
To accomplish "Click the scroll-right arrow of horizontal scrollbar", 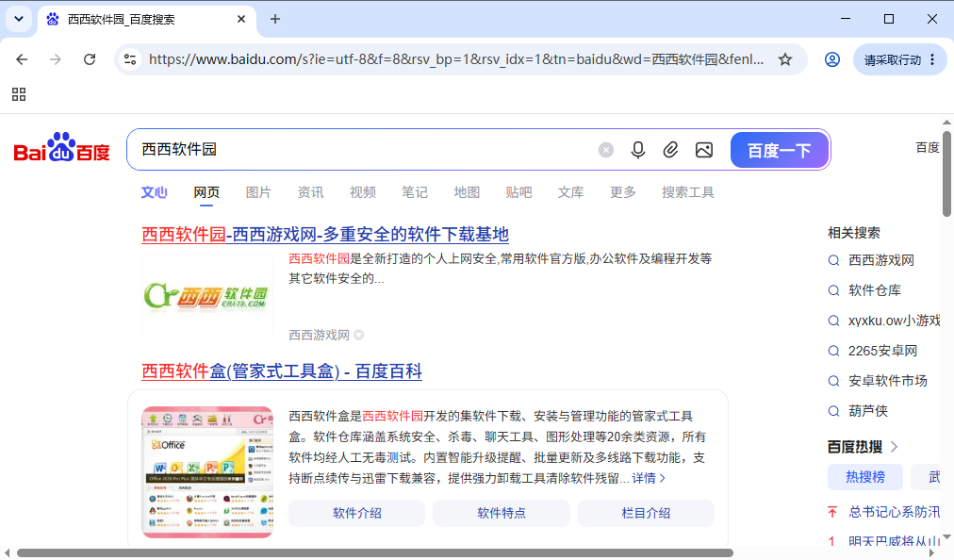I will click(x=930, y=552).
